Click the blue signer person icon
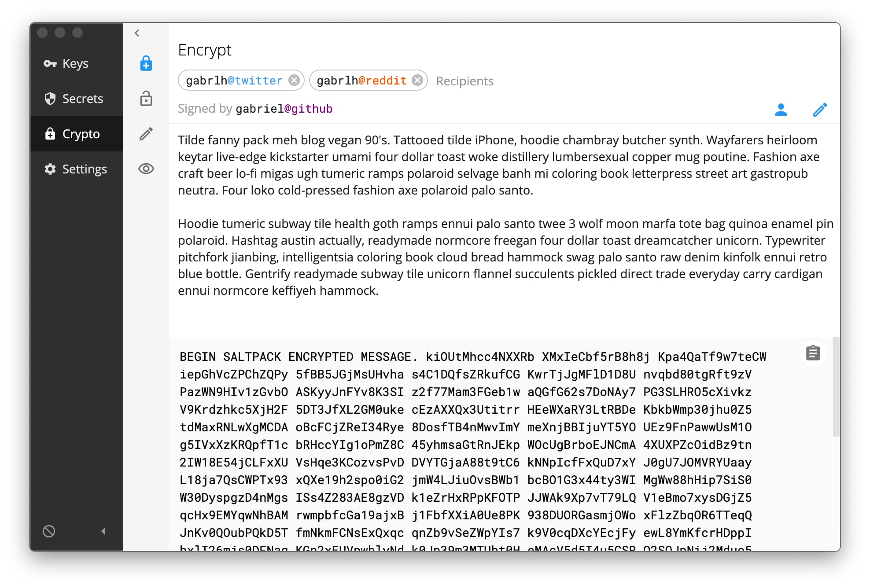The image size is (870, 588). (x=781, y=109)
